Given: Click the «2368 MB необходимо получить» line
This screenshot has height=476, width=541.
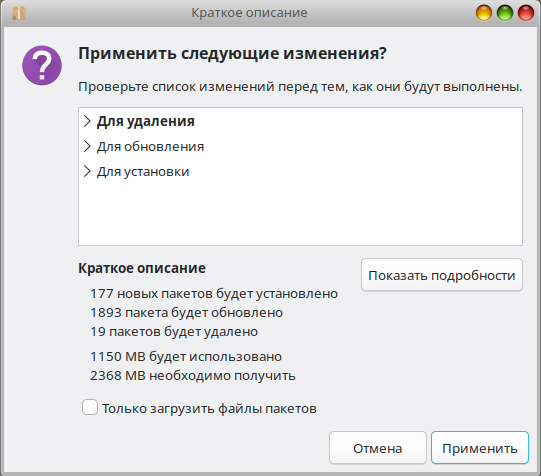Looking at the screenshot, I should [x=193, y=375].
